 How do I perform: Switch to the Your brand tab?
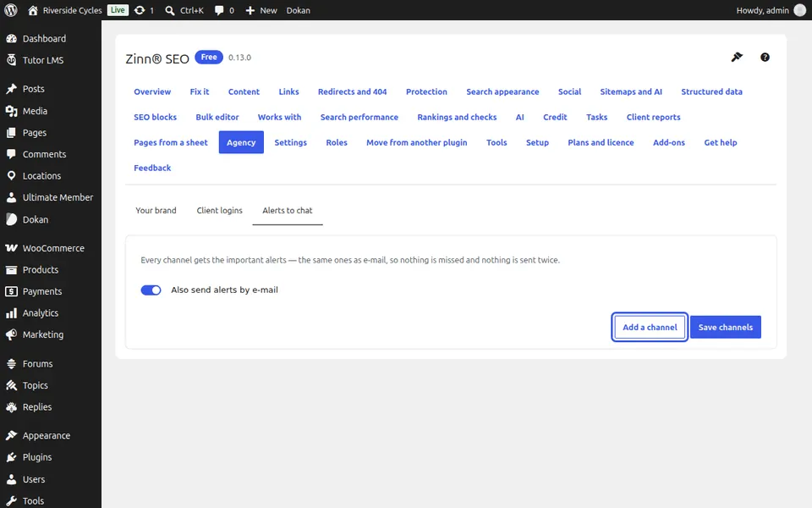click(156, 211)
